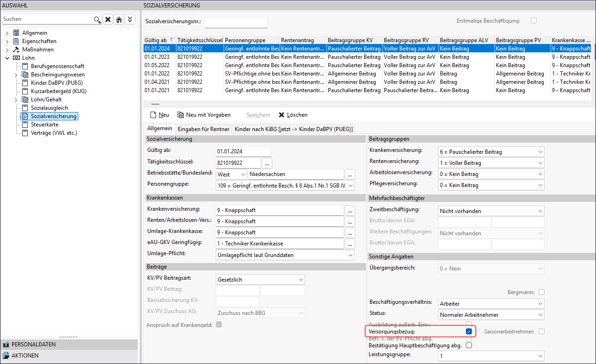The image size is (596, 364).
Task: Click the Kinder DaBPV (PUEG) page icon
Action: [25, 83]
